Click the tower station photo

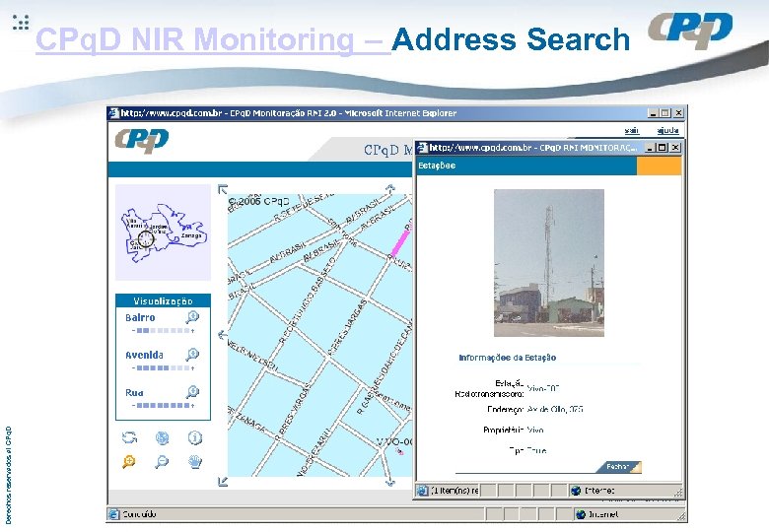pos(549,263)
